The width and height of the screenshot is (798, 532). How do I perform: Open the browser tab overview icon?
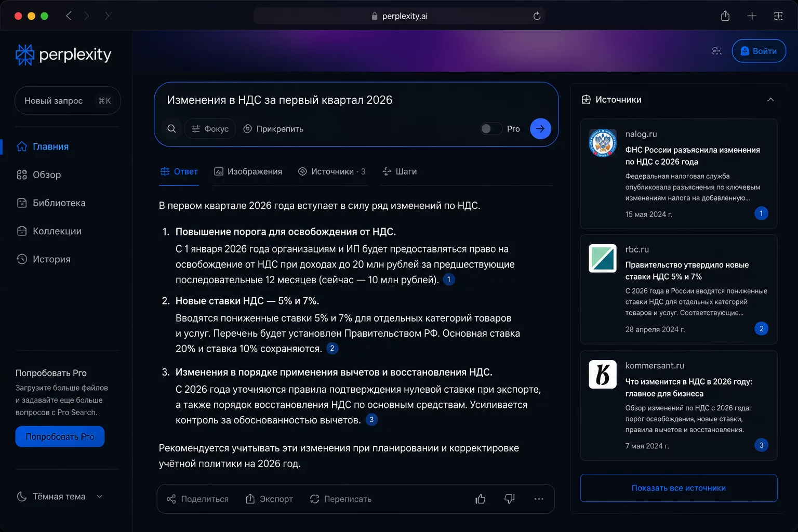(778, 16)
